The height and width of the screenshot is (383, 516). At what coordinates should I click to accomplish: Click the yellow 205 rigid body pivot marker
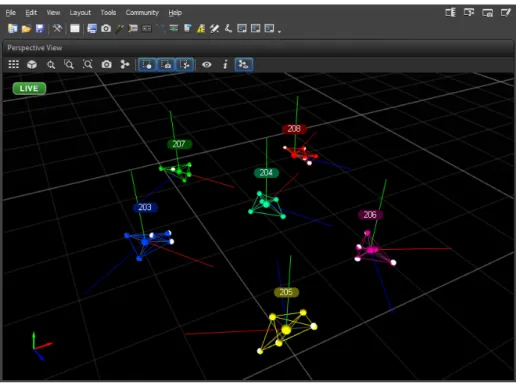[x=286, y=330]
